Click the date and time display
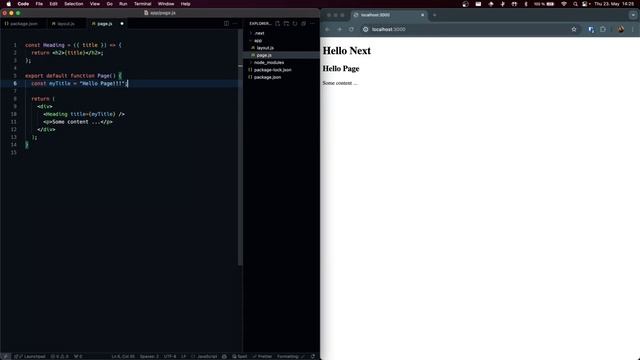This screenshot has width=640, height=360. click(x=614, y=4)
